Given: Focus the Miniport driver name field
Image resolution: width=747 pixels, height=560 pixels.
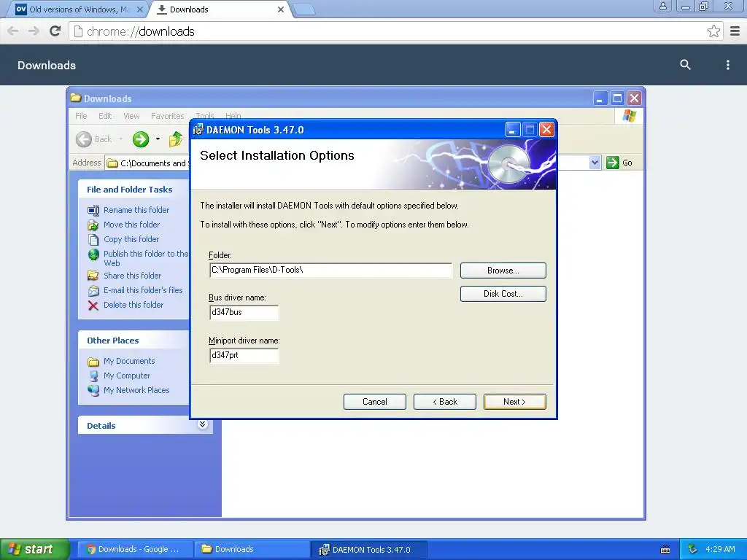Looking at the screenshot, I should point(244,355).
